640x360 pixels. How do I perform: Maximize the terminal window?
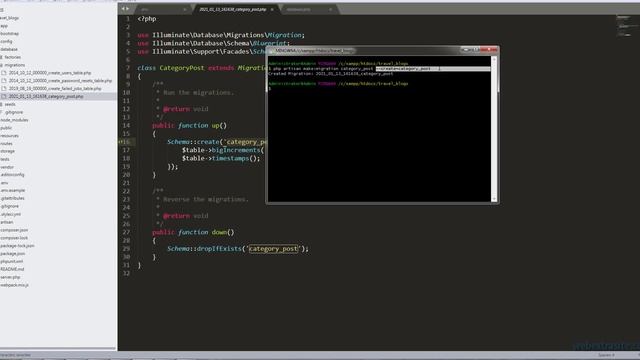coord(476,50)
